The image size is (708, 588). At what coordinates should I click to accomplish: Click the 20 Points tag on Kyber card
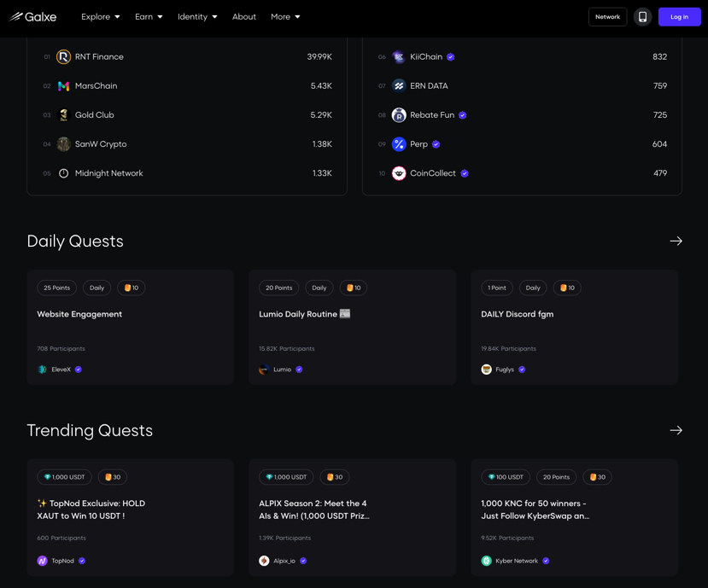(556, 477)
